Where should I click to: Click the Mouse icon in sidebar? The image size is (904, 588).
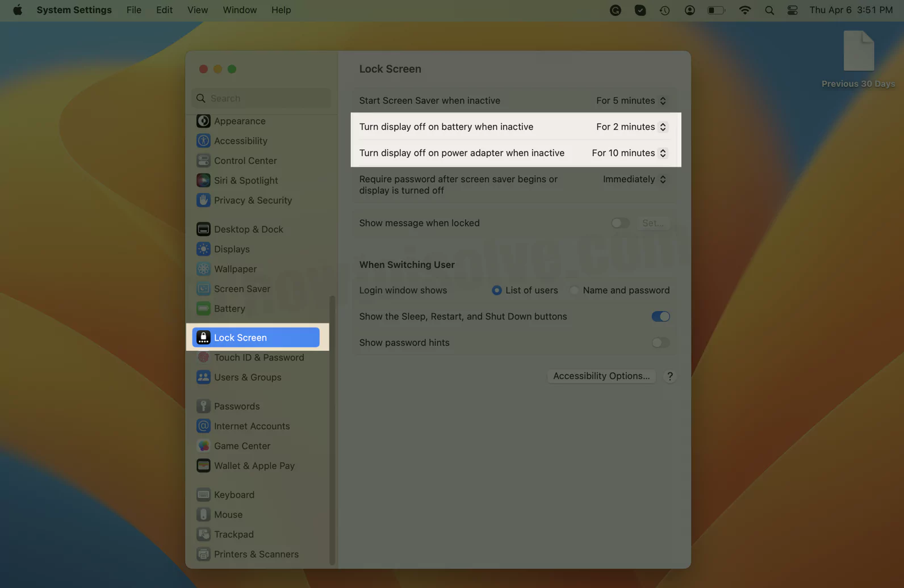(x=203, y=515)
